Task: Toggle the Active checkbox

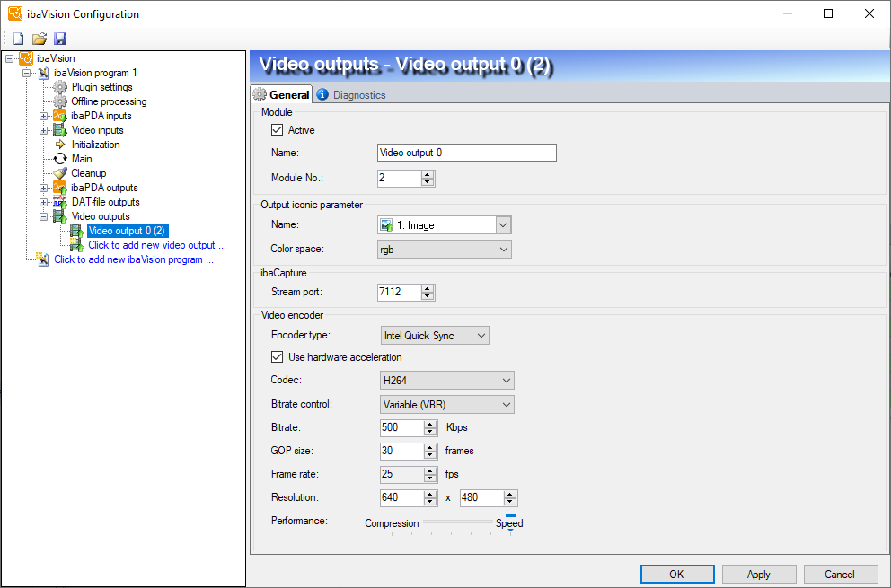Action: (x=278, y=129)
